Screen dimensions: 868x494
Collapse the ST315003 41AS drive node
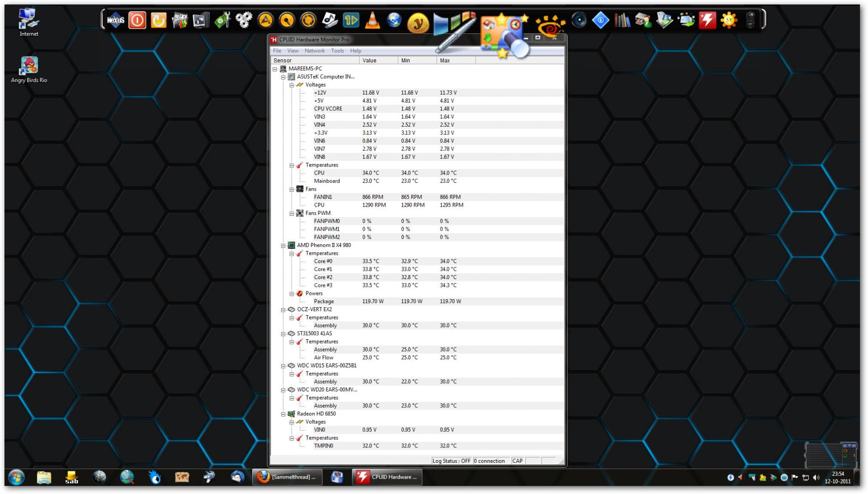click(283, 333)
